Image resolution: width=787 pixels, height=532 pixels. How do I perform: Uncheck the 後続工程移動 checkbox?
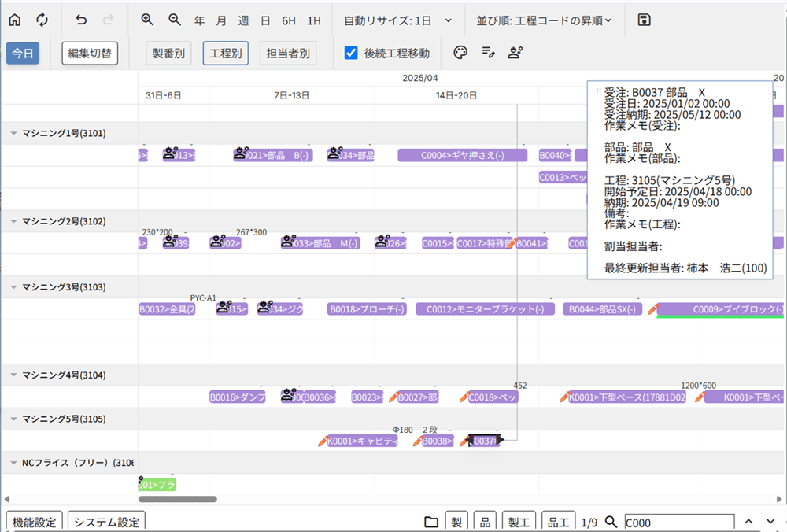[352, 53]
